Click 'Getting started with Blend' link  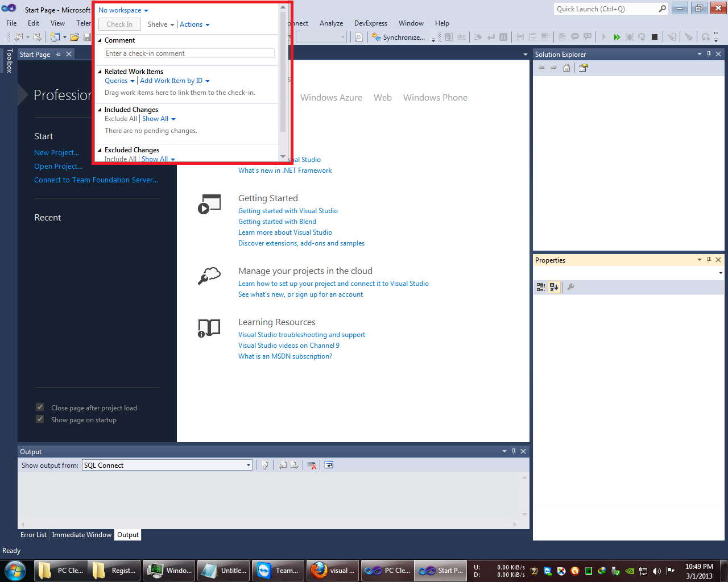[277, 222]
